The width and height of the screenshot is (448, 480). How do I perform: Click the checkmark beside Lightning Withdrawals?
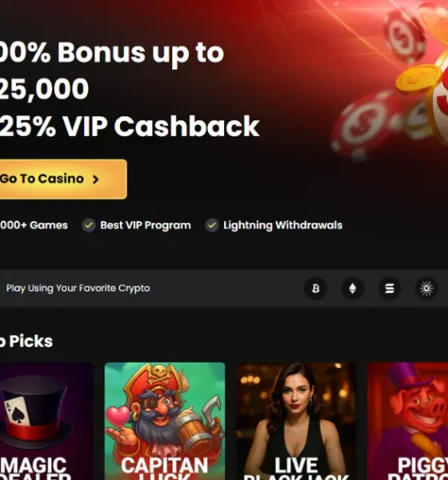pyautogui.click(x=212, y=226)
